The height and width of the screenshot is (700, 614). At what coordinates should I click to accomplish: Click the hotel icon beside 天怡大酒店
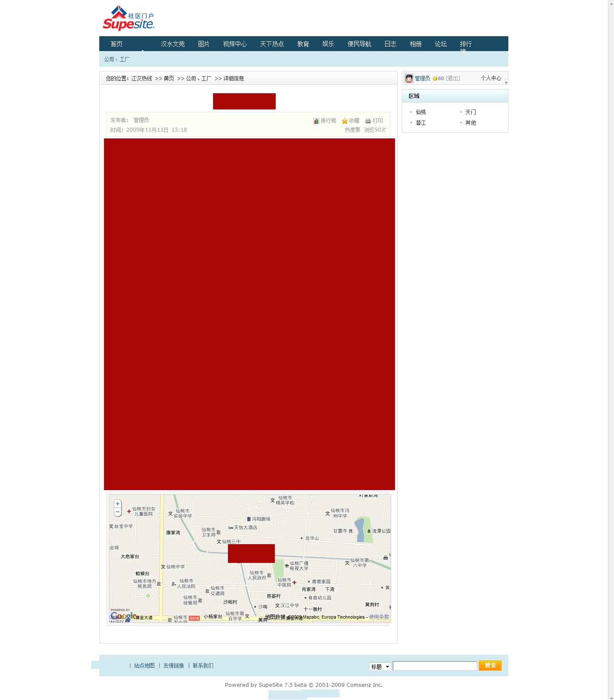coord(231,528)
